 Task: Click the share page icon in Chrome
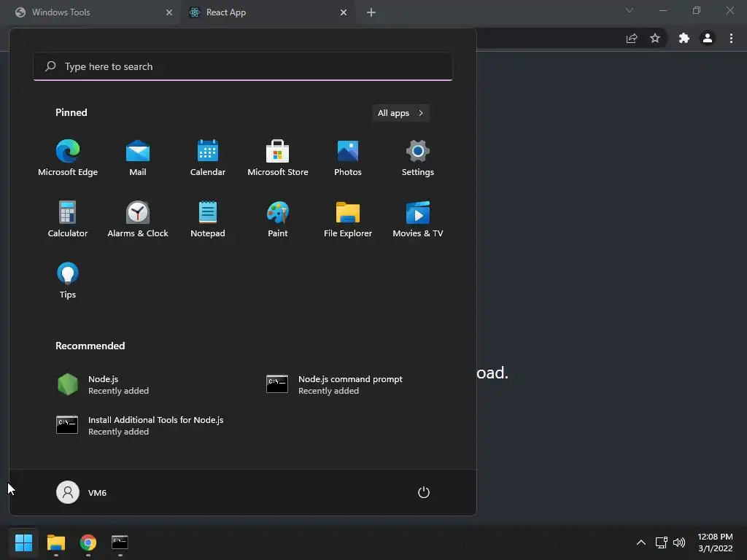pos(632,39)
